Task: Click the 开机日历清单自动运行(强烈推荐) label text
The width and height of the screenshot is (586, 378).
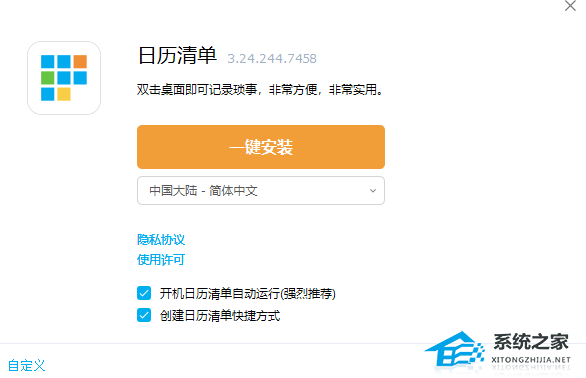Action: pos(248,294)
